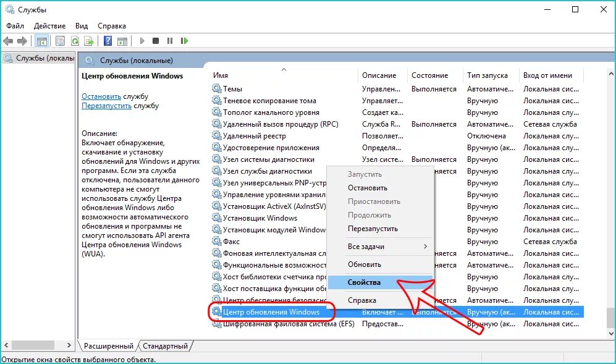This screenshot has height=364, width=616.
Task: Select Службы (локальные) tree node
Action: coord(38,58)
